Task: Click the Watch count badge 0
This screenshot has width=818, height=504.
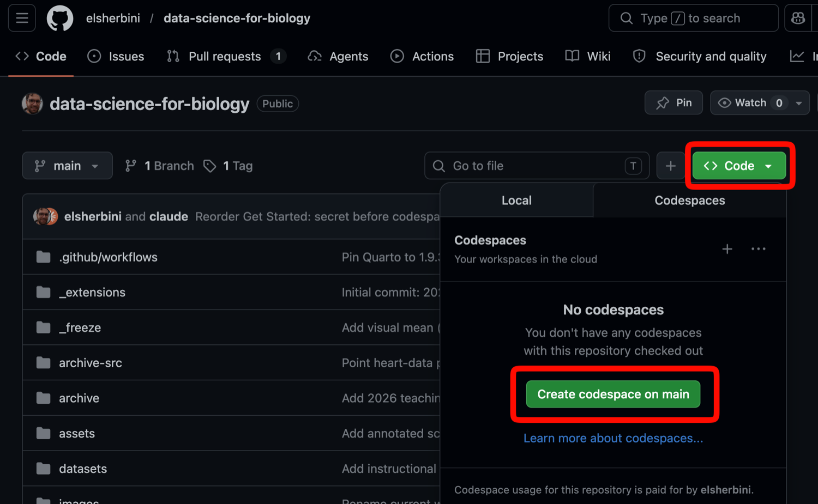Action: click(x=779, y=103)
